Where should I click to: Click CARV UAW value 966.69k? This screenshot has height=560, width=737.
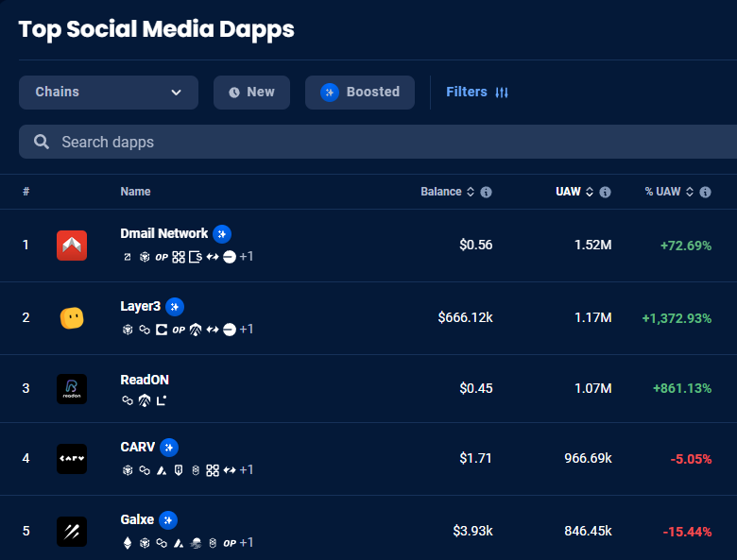pos(588,458)
